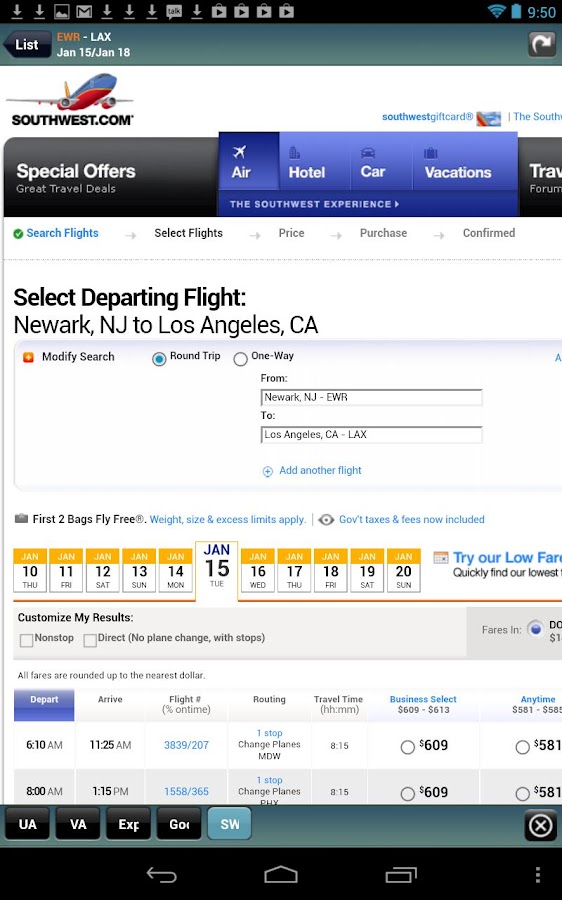Select the Car tab
This screenshot has width=562, height=900.
[x=373, y=162]
